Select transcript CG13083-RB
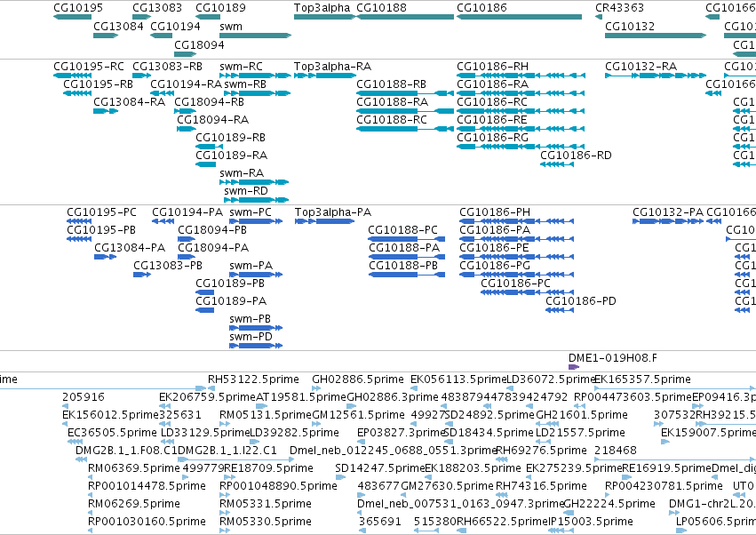The height and width of the screenshot is (535, 756). point(142,76)
